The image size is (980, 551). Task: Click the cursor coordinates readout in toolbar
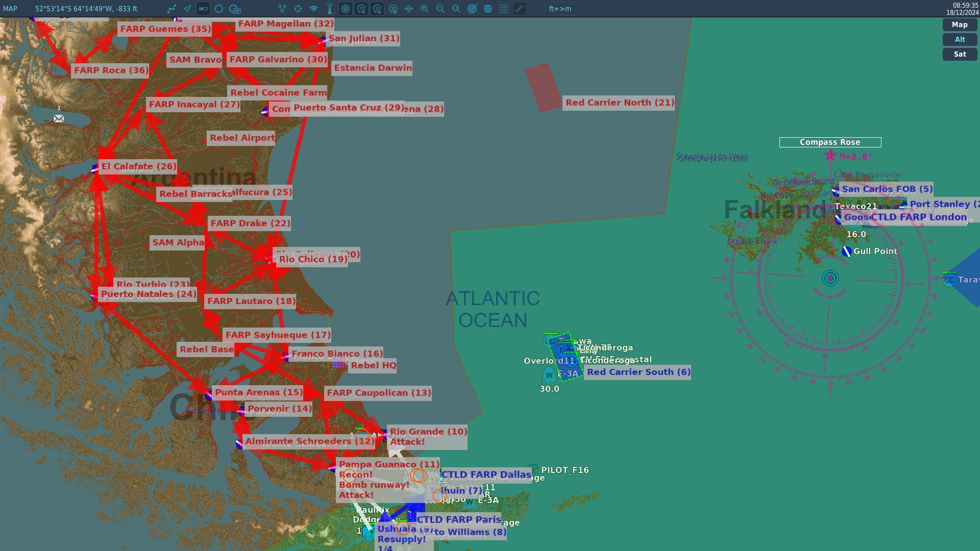86,9
